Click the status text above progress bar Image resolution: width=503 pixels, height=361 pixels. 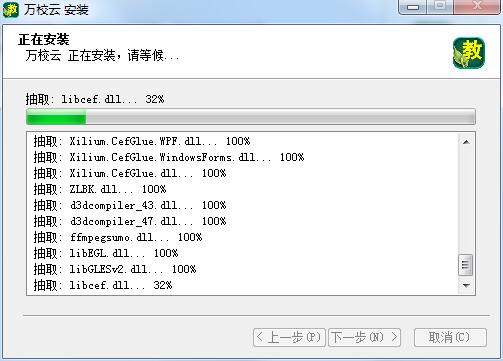pos(95,99)
